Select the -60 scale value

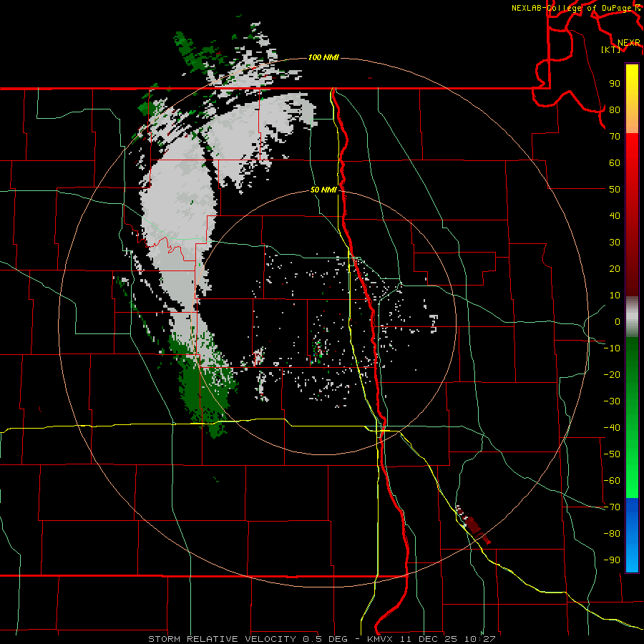tap(612, 481)
